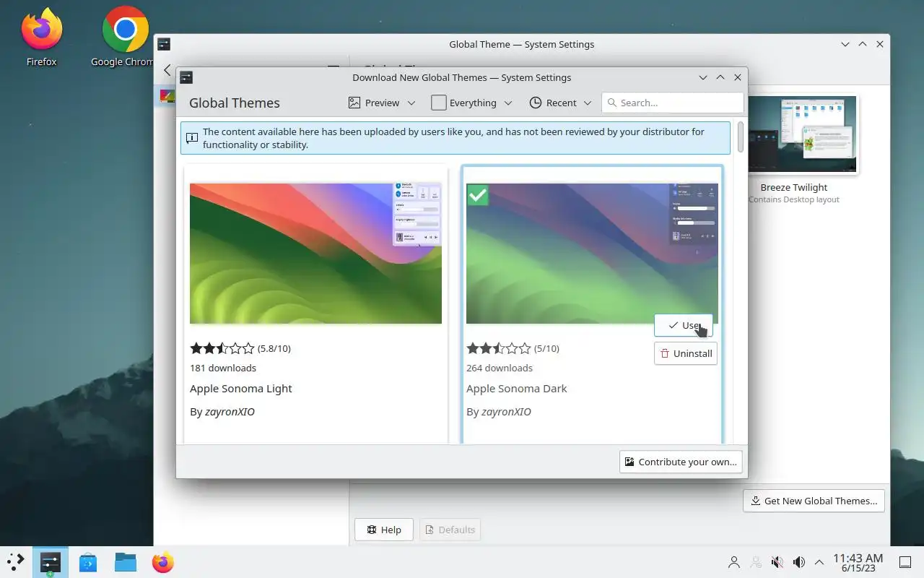Go back using the System Settings back arrow

167,70
